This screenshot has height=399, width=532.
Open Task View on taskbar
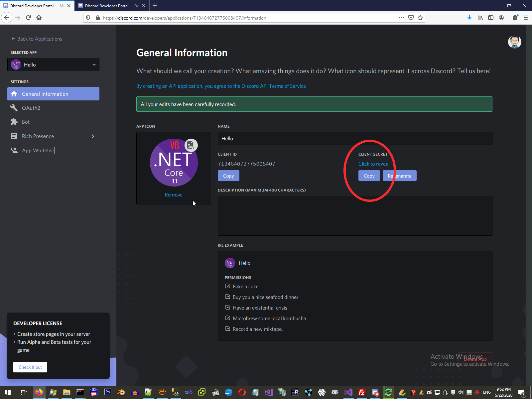click(24, 392)
